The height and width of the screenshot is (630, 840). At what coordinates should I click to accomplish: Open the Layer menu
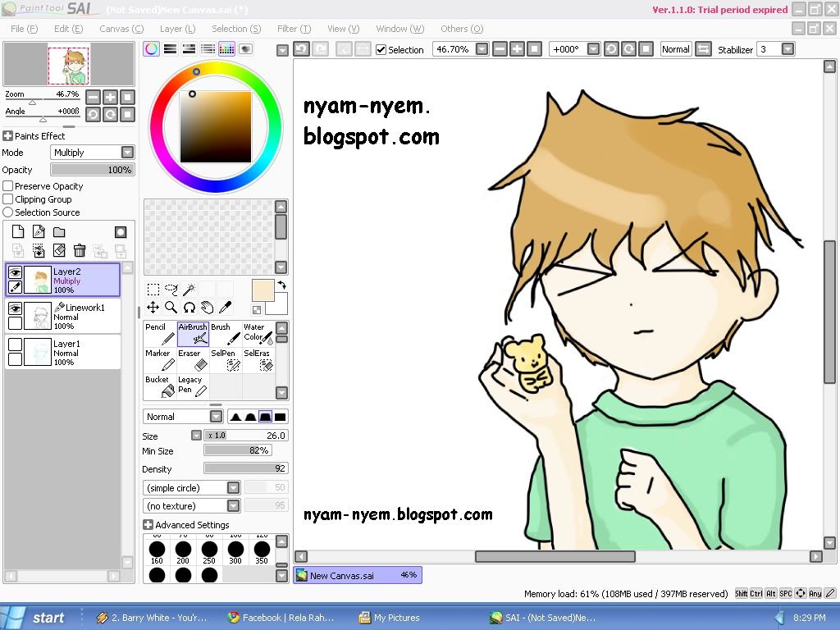(x=177, y=29)
